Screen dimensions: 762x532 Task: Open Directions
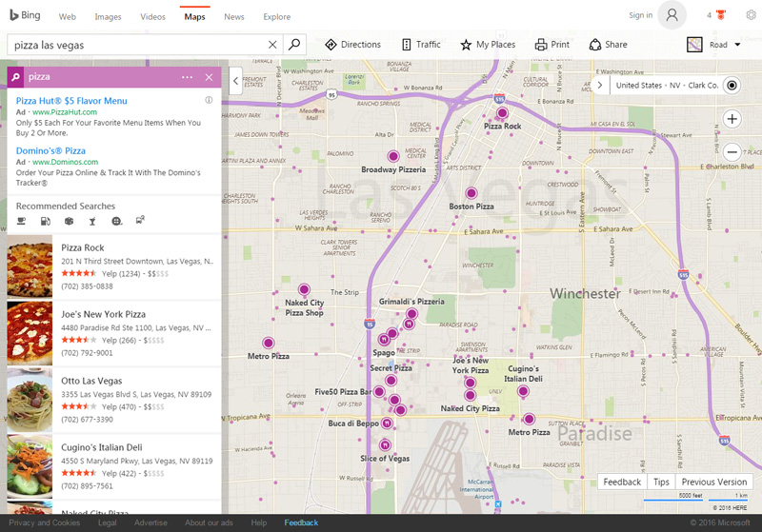coord(352,45)
